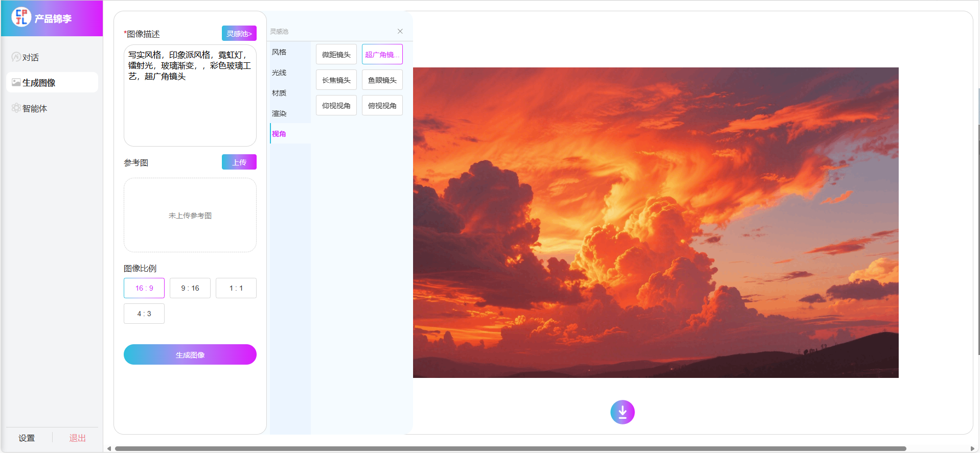
Task: Select the 16 : 9 image ratio
Action: (144, 288)
